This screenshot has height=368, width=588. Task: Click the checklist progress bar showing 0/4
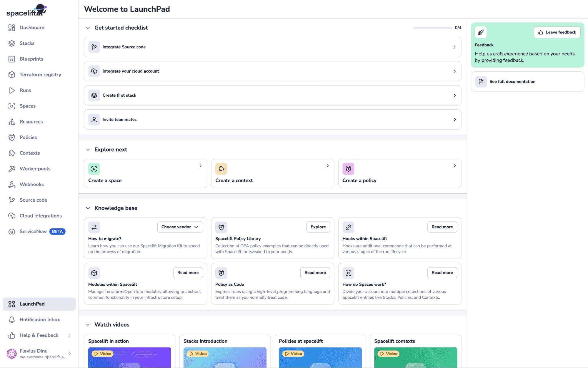tap(432, 27)
